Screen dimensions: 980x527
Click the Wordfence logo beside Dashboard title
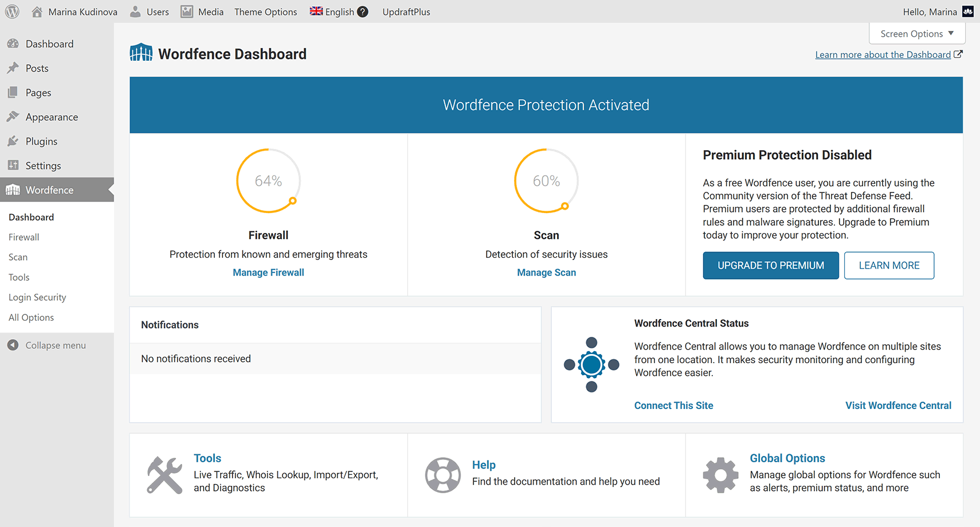tap(141, 53)
